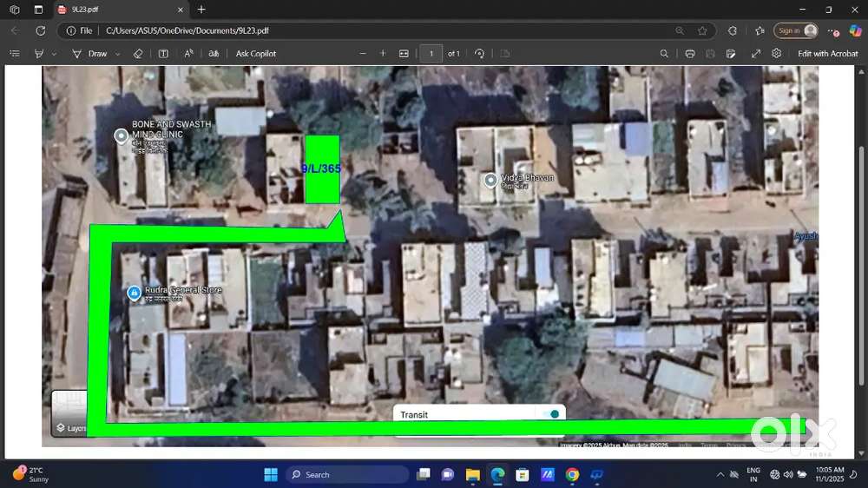
Task: Open the table of contents sidebar icon
Action: pyautogui.click(x=14, y=54)
